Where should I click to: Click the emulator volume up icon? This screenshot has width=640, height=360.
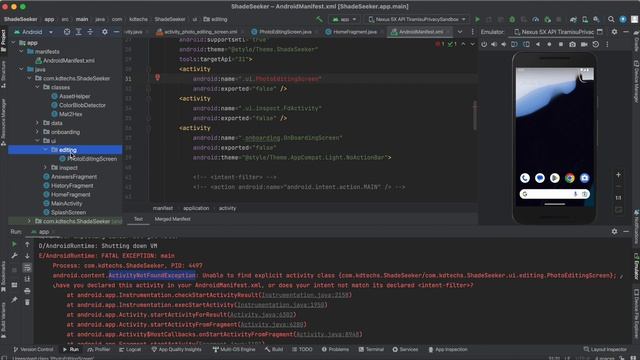pyautogui.click(x=494, y=44)
